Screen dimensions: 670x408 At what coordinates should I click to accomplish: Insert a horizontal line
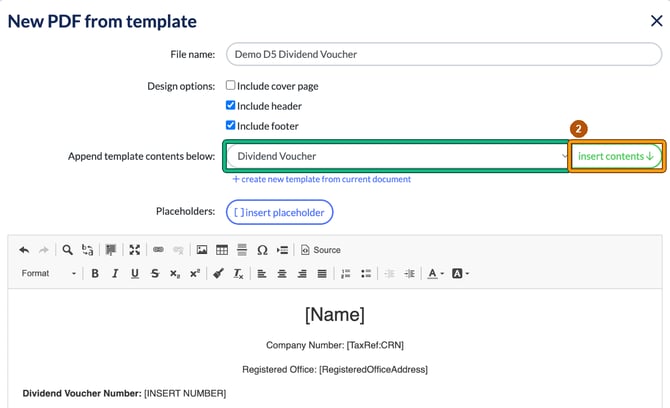click(x=242, y=250)
